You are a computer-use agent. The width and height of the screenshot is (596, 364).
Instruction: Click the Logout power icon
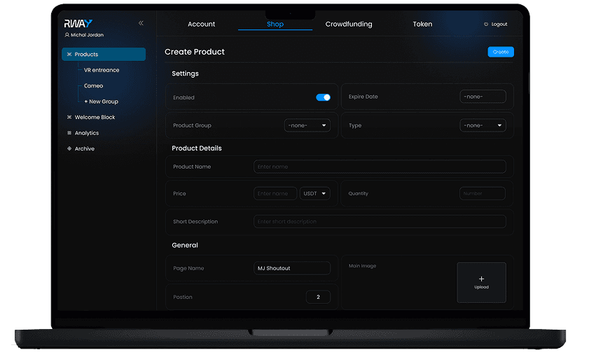[486, 24]
